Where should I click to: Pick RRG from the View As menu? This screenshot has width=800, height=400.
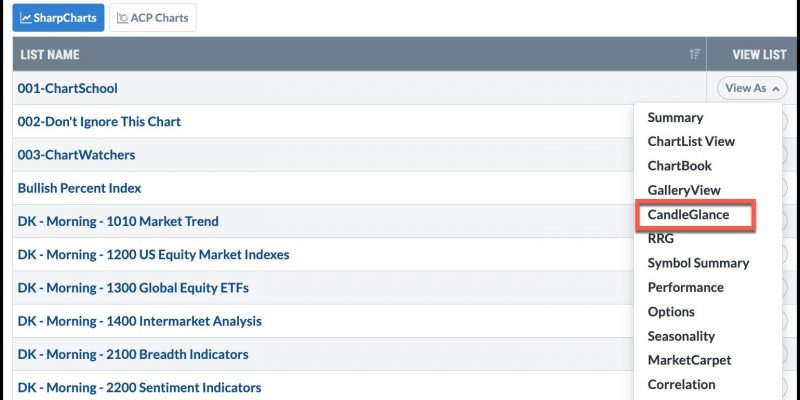[660, 238]
